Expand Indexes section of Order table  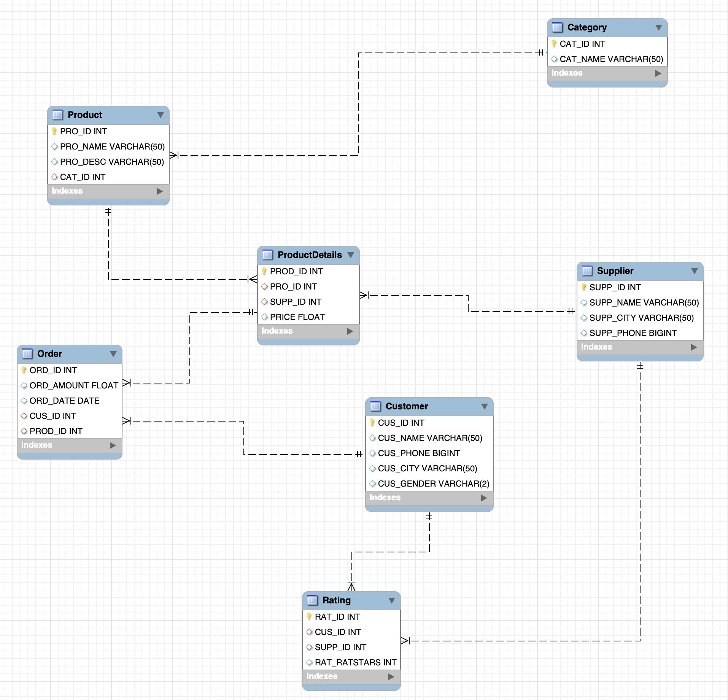(113, 445)
